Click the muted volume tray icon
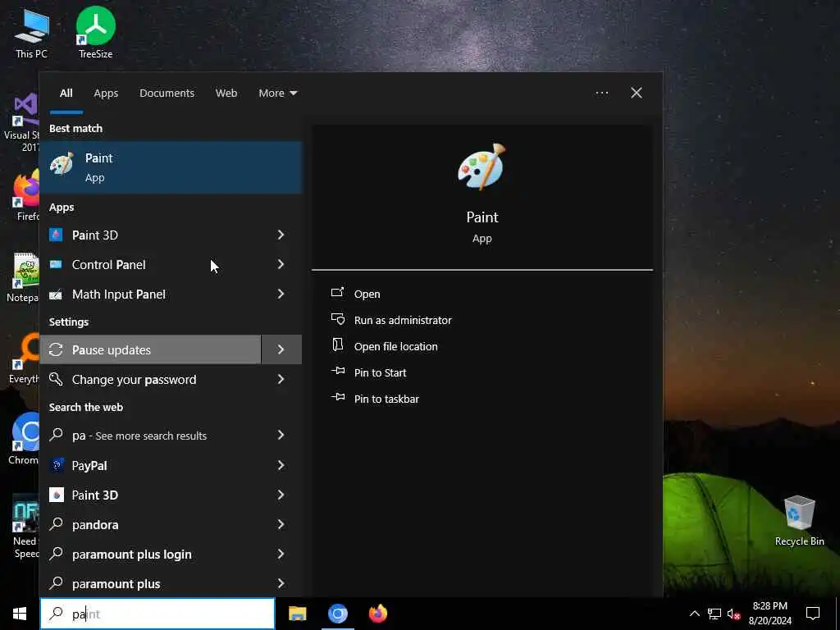840x630 pixels. 734,614
